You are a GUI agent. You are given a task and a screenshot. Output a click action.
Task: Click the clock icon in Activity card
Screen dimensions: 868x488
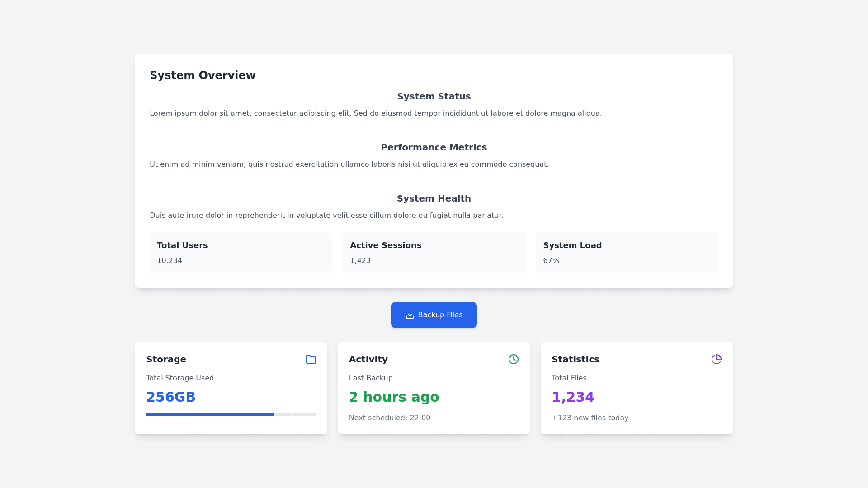pos(514,359)
